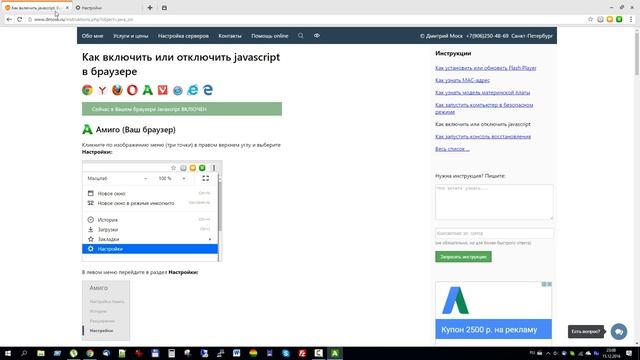The width and height of the screenshot is (640, 360).
Task: Select the first tab about javascript
Action: (37, 8)
